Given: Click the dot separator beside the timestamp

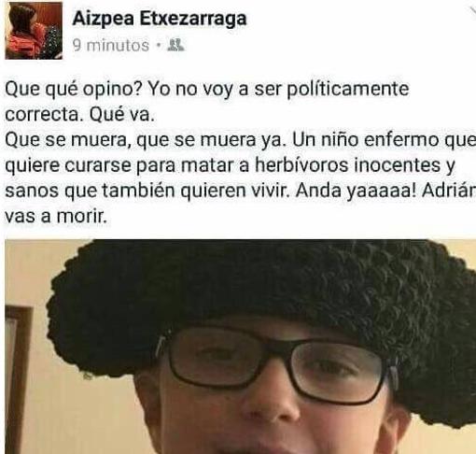Looking at the screenshot, I should pos(159,46).
